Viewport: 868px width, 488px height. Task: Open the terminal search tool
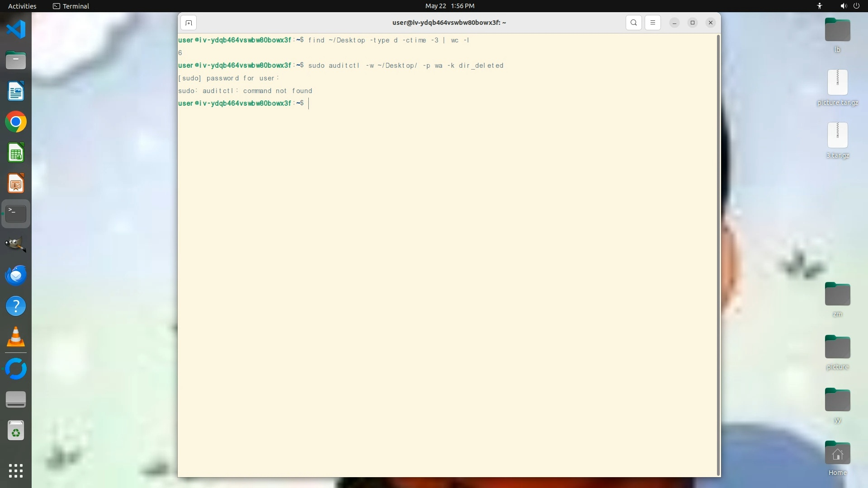[633, 23]
